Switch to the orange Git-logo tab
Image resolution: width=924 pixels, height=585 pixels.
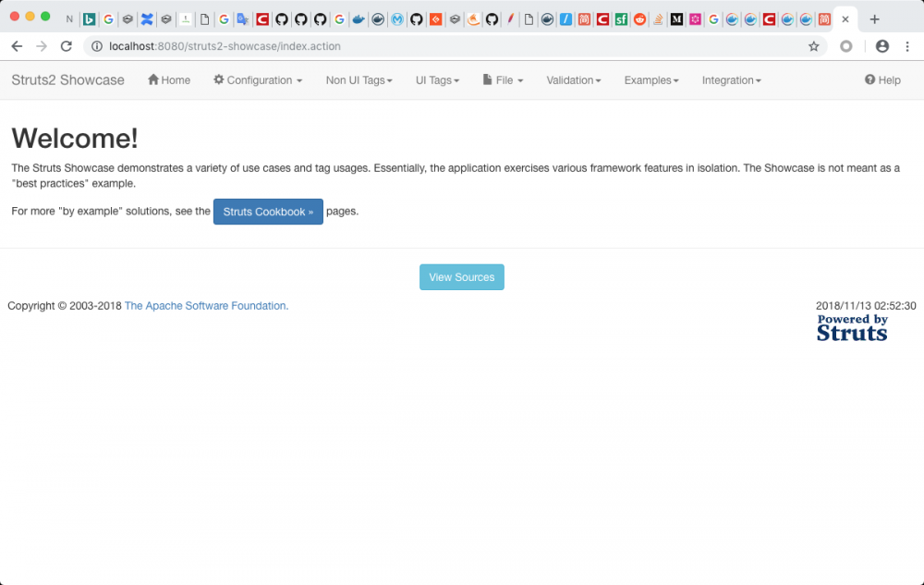tap(435, 19)
